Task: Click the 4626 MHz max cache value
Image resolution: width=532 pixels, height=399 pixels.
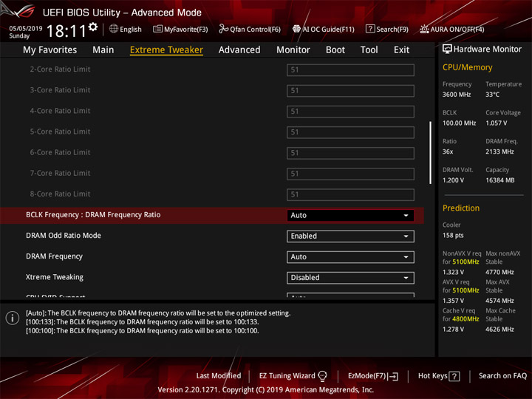Action: point(499,329)
